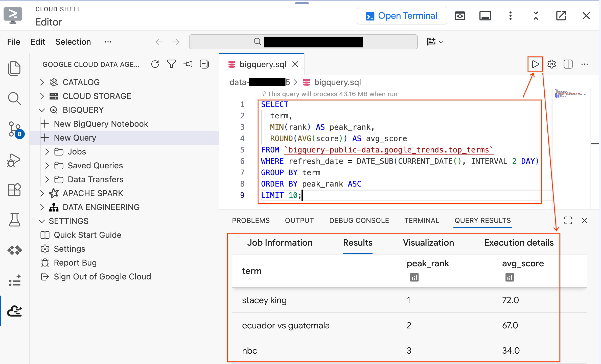
Task: Open Run and Debug sidebar icon
Action: click(14, 160)
